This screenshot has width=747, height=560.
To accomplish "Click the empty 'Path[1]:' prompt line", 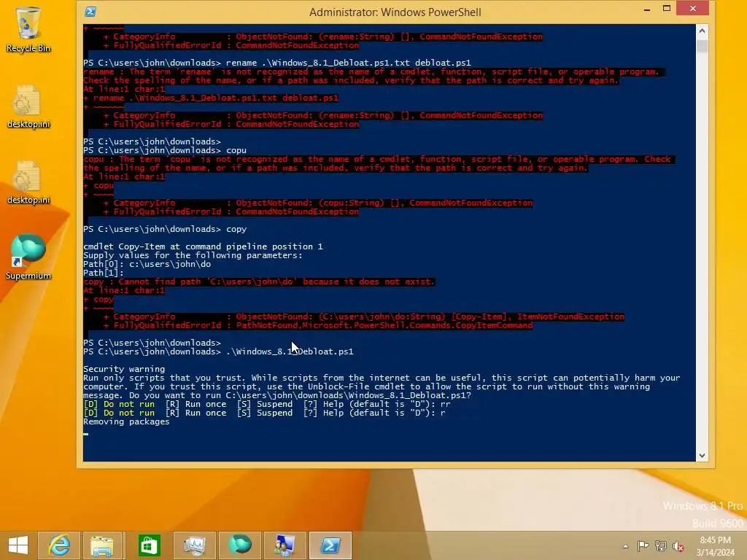I will point(104,273).
